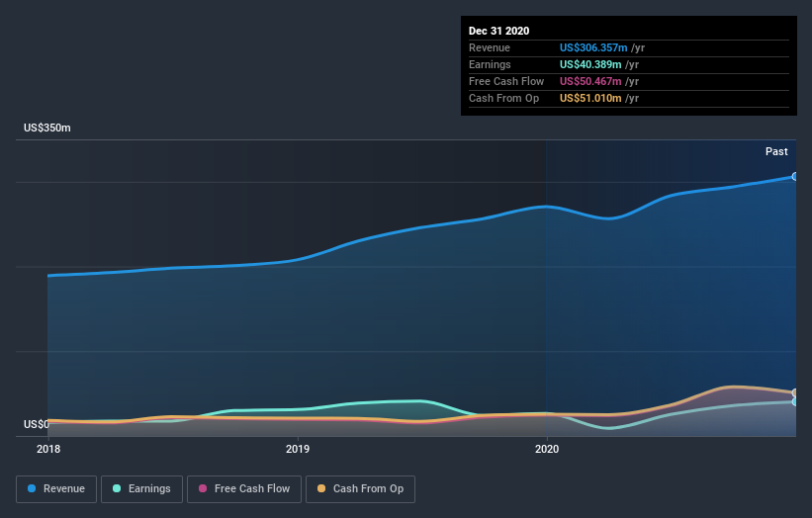812x518 pixels.
Task: Select the Revenue end-point marker on chart
Action: point(795,177)
